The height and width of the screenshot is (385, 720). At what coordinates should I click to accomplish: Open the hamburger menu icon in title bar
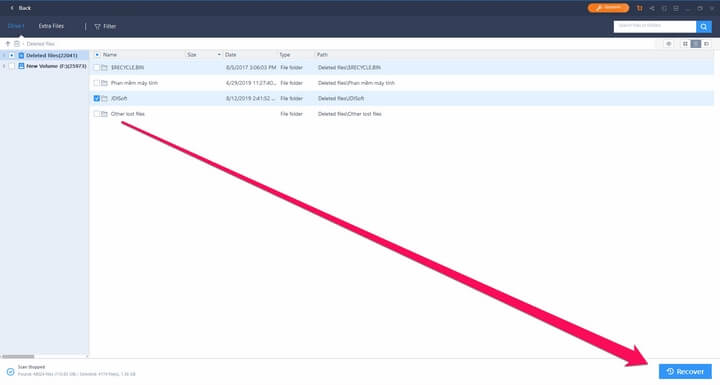[676, 8]
